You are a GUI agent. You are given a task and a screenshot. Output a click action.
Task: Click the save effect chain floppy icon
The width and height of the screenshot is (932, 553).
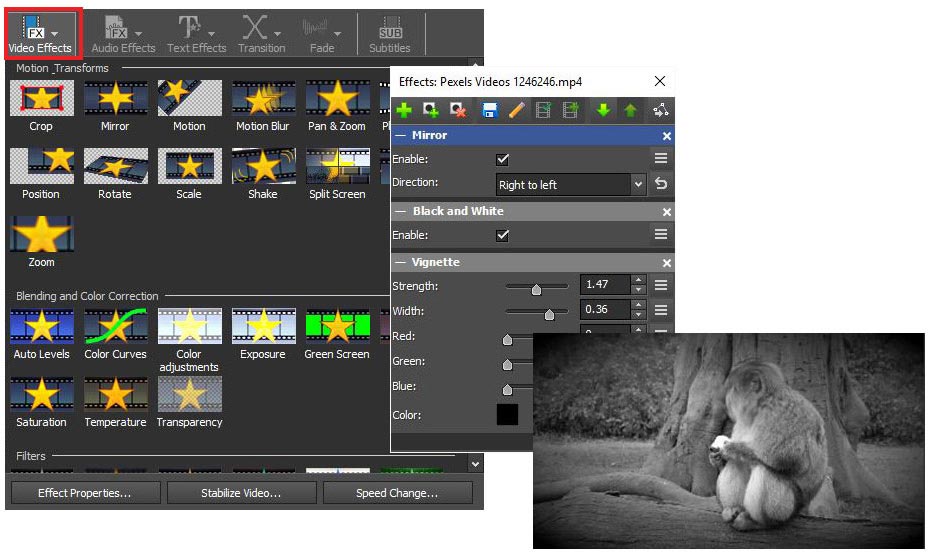tap(490, 110)
